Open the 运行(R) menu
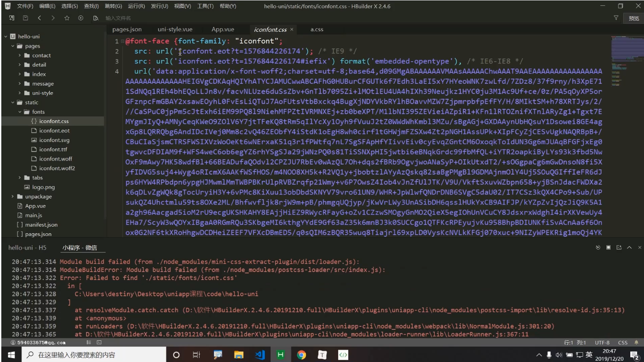This screenshot has width=644, height=362. coord(136,6)
